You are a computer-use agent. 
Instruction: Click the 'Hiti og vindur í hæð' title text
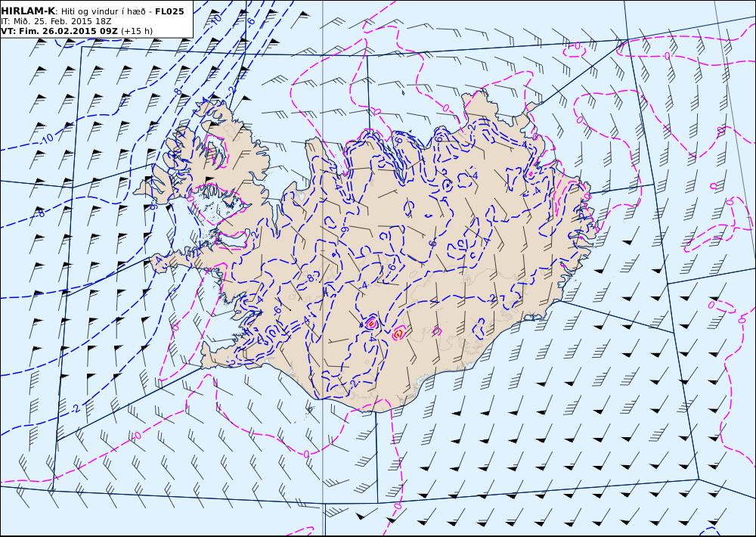point(103,11)
